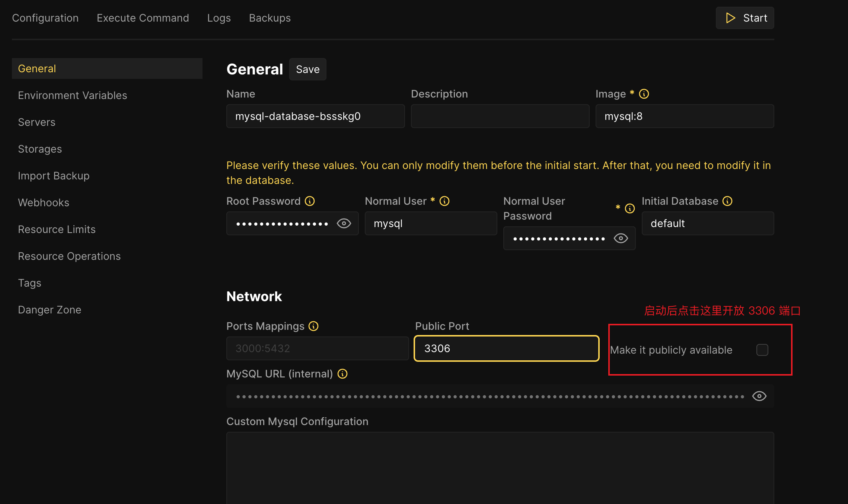The height and width of the screenshot is (504, 848).
Task: Enable Make it publicly available checkbox
Action: pos(762,350)
